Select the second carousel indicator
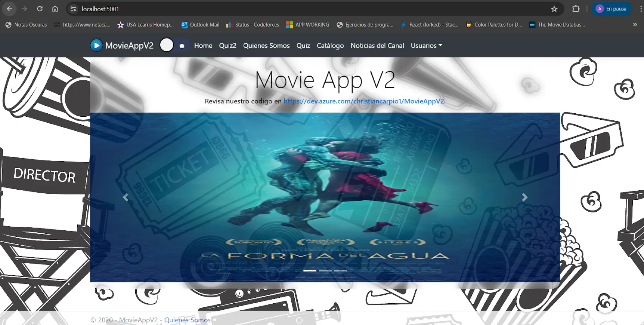 (325, 270)
